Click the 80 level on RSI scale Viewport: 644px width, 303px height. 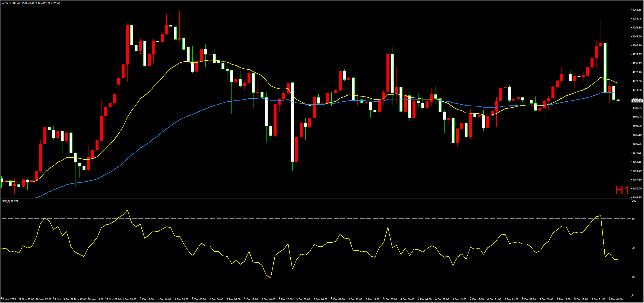pos(633,218)
